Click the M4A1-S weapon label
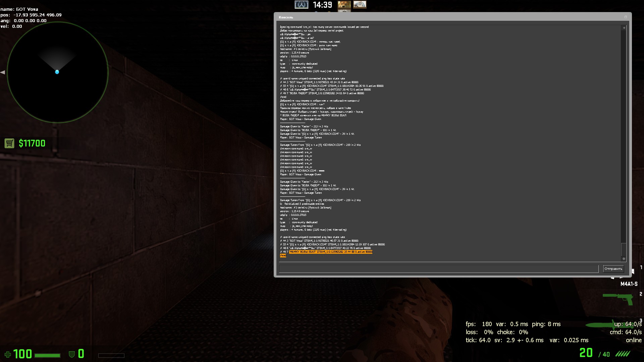Viewport: 644px width, 362px height. tap(629, 284)
